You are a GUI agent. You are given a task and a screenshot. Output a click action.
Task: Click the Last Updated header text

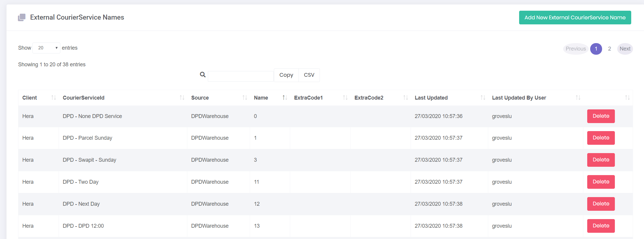(431, 98)
